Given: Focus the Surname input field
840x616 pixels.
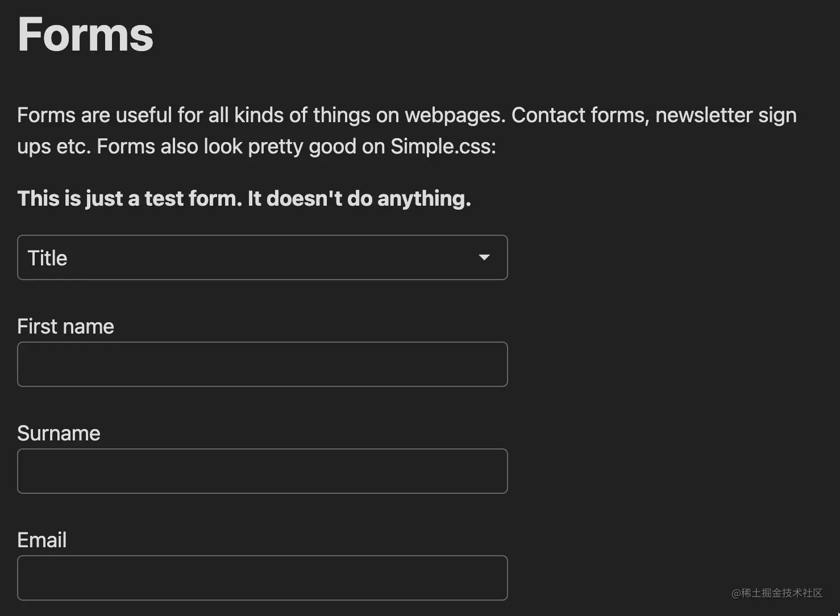Looking at the screenshot, I should coord(262,471).
